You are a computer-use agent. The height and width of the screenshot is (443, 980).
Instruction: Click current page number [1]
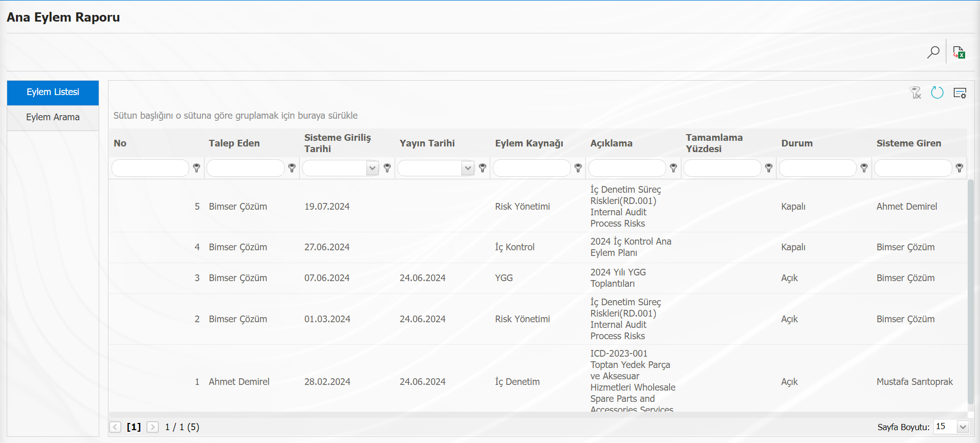[x=134, y=427]
